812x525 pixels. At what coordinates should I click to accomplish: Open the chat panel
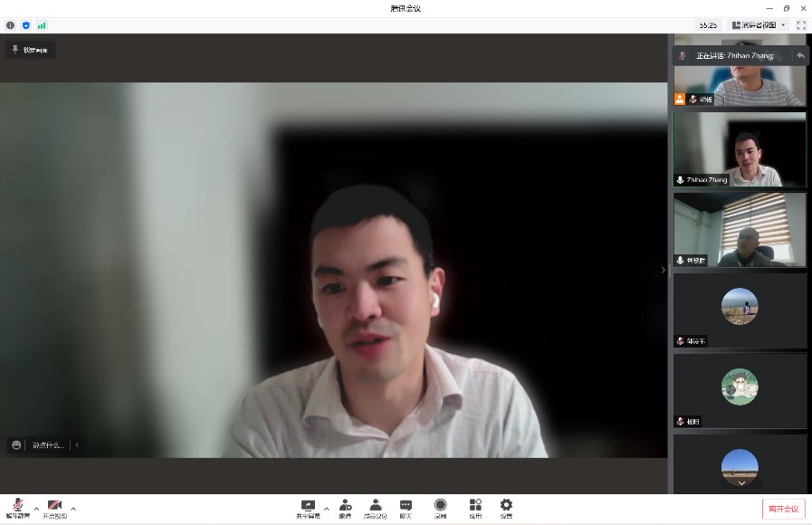(x=406, y=508)
